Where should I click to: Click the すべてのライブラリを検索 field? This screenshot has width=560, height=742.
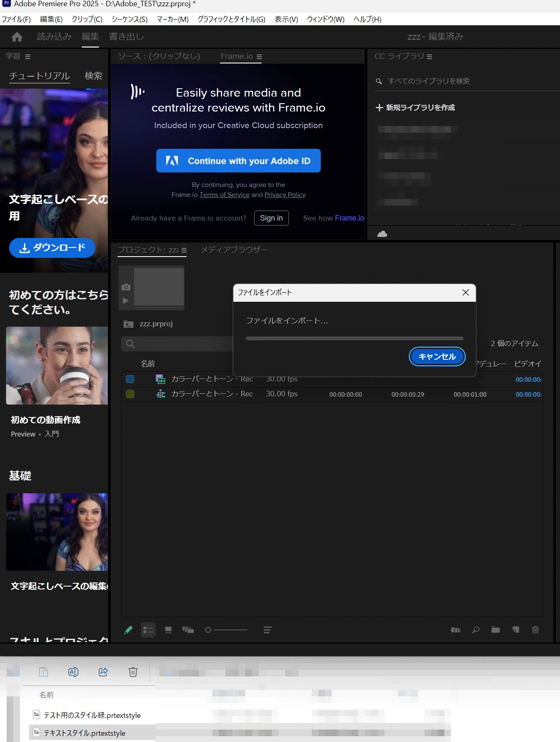click(x=468, y=81)
